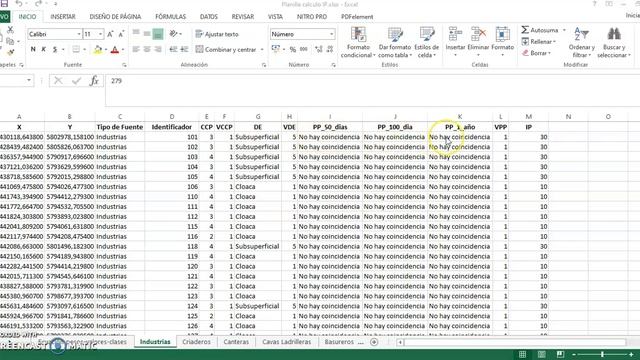Open the font size 11 dropdown
The image size is (640, 360).
100,34
